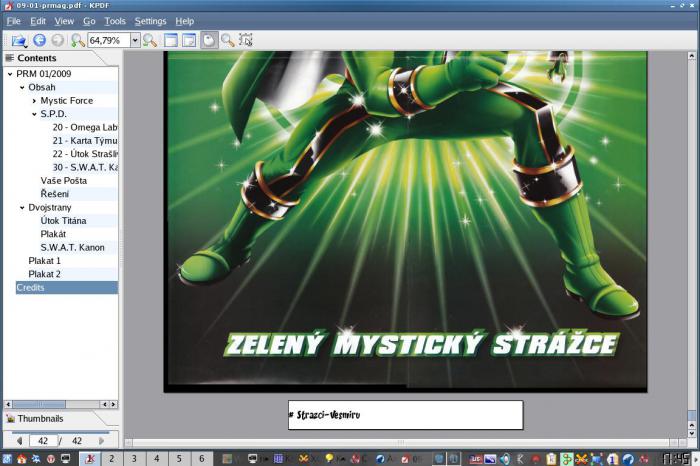Screen dimensions: 700x466
Task: Collapse the Obsah tree node
Action: coord(22,87)
